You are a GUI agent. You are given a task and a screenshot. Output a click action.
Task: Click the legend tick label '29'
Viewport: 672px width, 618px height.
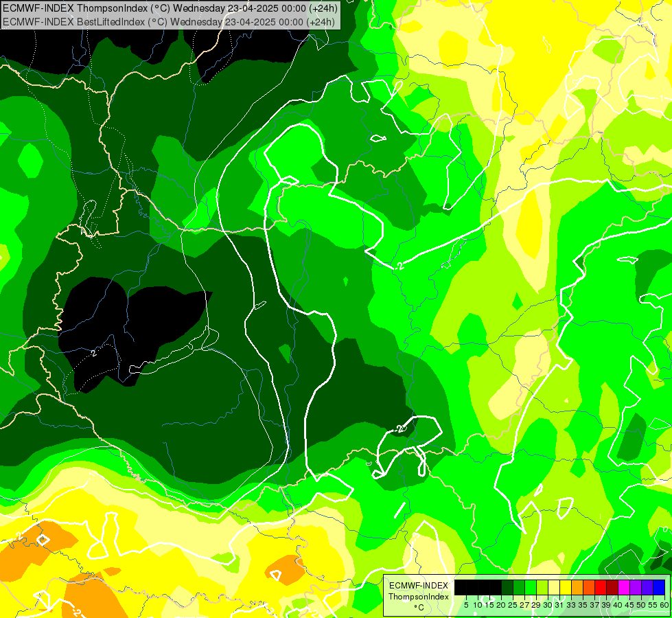point(536,605)
